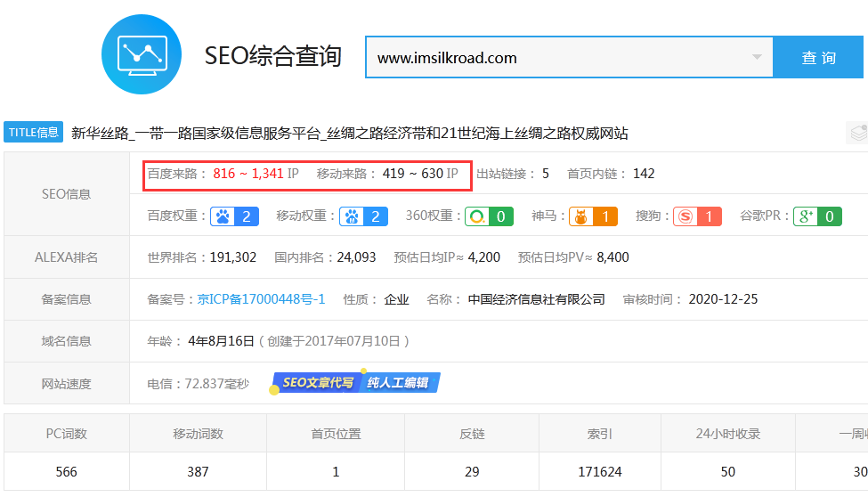This screenshot has height=497, width=868.
Task: Click the 反链 value 29
Action: pyautogui.click(x=472, y=471)
